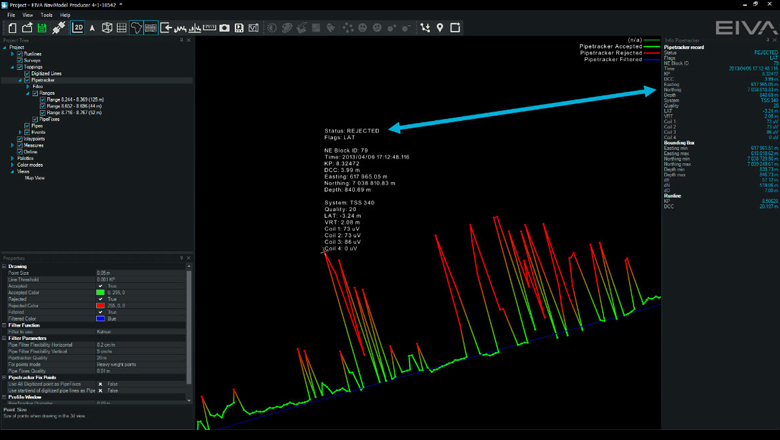Click the chart report toolbar icon
Screen dimensions: 780x440
coord(253,28)
